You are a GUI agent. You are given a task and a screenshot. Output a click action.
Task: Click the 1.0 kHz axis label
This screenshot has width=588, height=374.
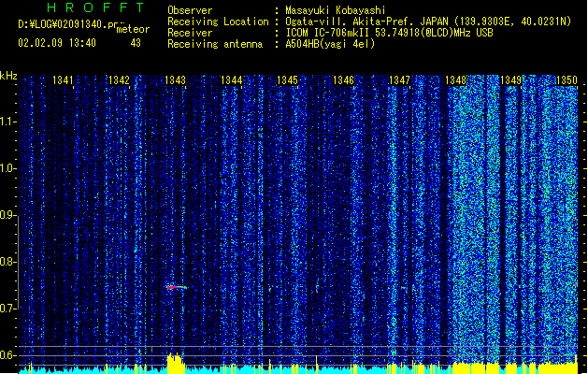8,168
